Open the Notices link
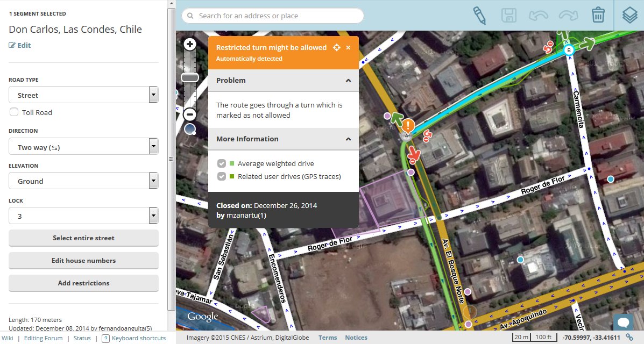Screen dimensions: 644x344 (x=356, y=338)
